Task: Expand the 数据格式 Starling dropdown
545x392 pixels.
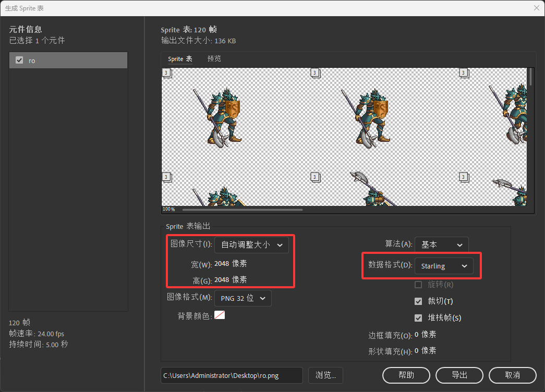Action: tap(444, 266)
